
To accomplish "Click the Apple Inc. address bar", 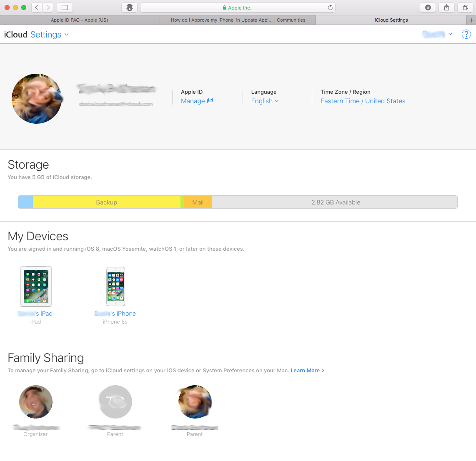I will click(x=238, y=7).
